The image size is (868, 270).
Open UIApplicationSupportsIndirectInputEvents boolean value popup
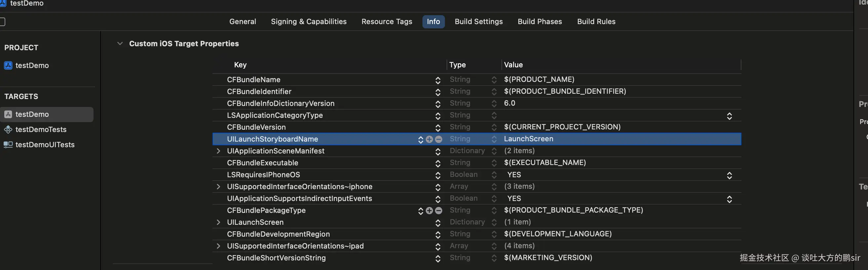point(729,199)
